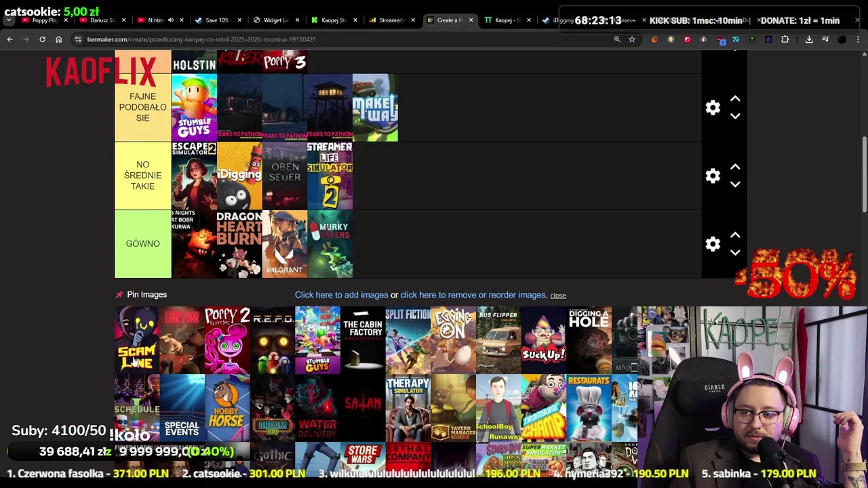
Task: Move FAJNE PODOBAŁO SIE tier up
Action: [735, 100]
